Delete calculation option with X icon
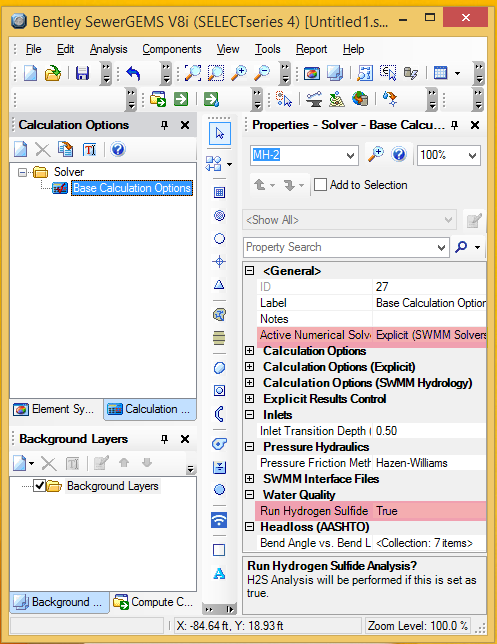The height and width of the screenshot is (644, 497). click(x=43, y=150)
